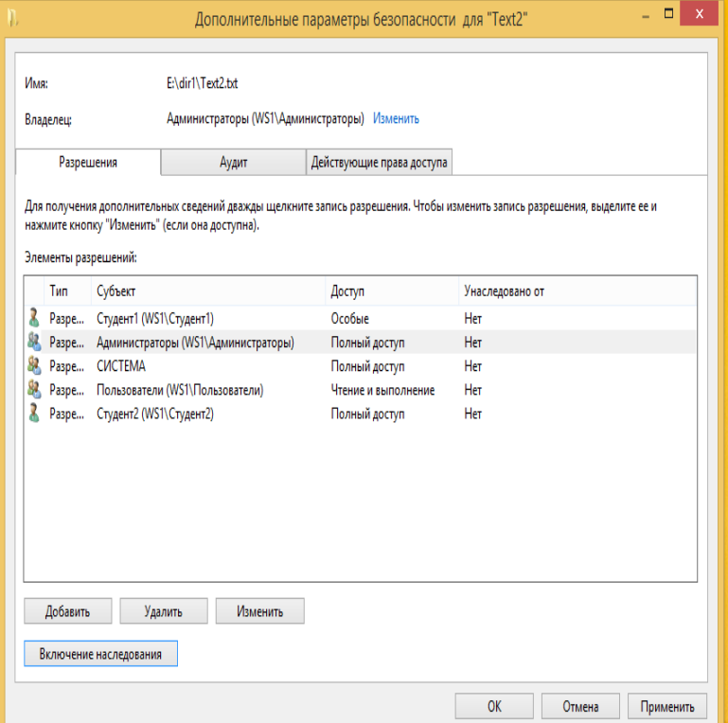Screen dimensions: 728x723
Task: Click the user icon beside Студент2 entry
Action: 34,414
